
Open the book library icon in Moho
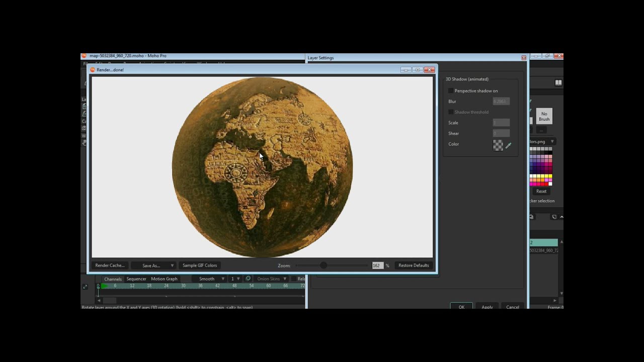pyautogui.click(x=558, y=82)
